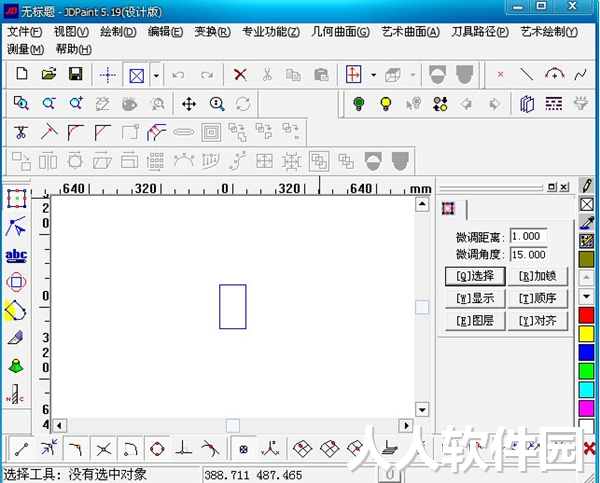Image resolution: width=600 pixels, height=483 pixels.
Task: Open the 测量(M) menu
Action: (x=25, y=49)
